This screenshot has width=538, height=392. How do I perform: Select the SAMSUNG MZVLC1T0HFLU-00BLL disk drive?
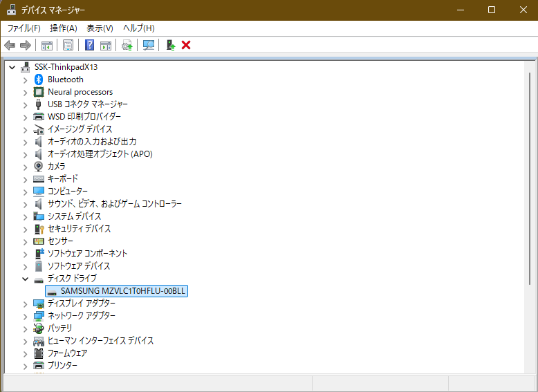123,291
